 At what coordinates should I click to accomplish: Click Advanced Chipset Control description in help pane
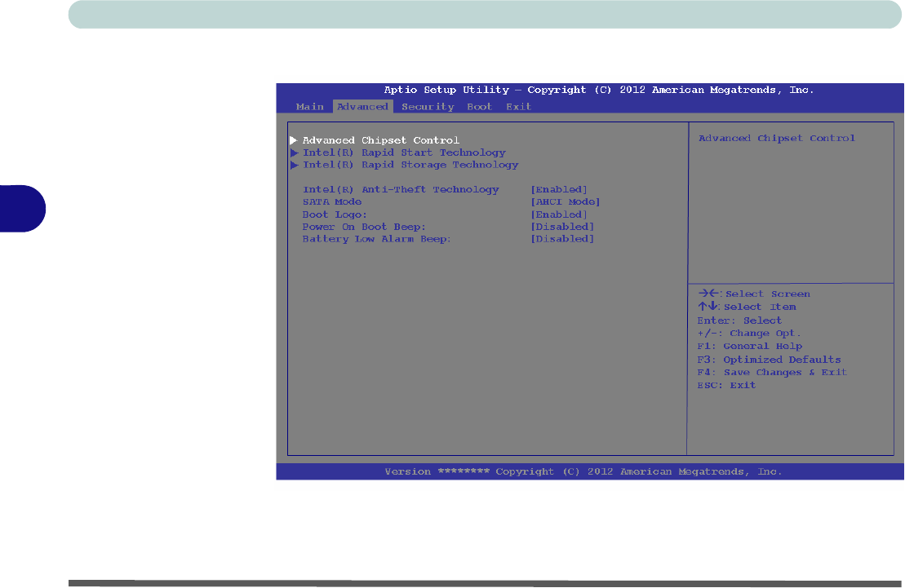click(777, 139)
